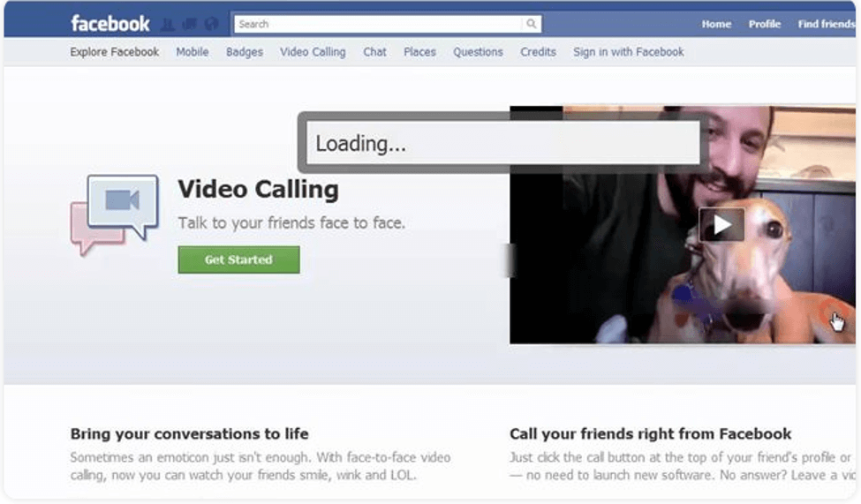Open the Explore Facebook menu item

pos(114,52)
